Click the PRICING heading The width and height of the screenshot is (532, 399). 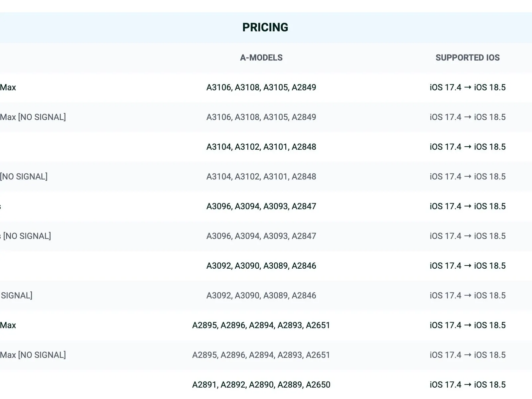pos(265,27)
